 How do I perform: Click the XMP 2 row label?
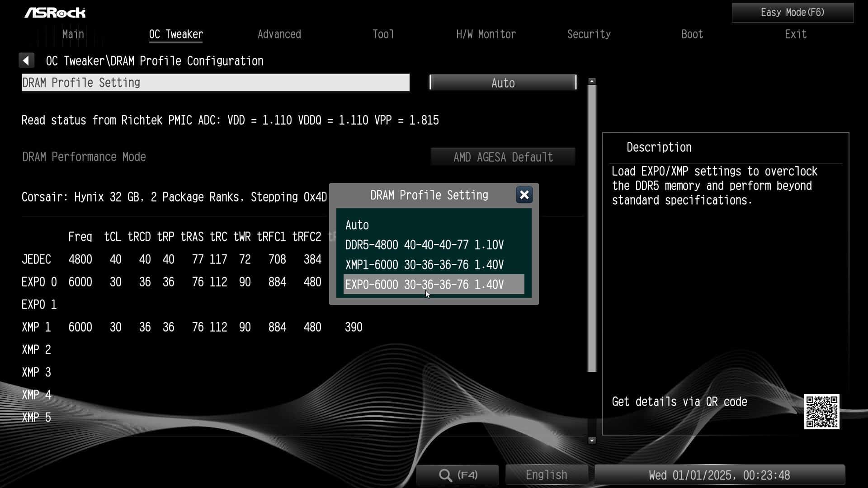[x=36, y=350]
